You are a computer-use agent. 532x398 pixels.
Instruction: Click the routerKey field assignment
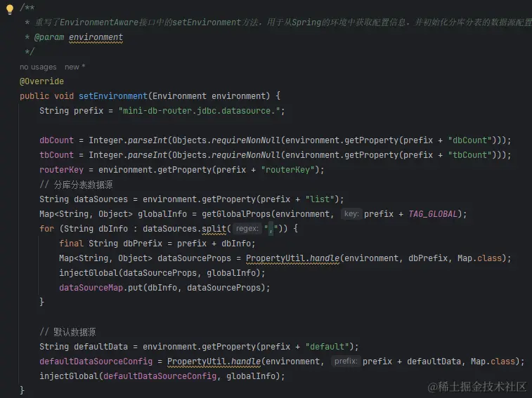click(x=61, y=169)
